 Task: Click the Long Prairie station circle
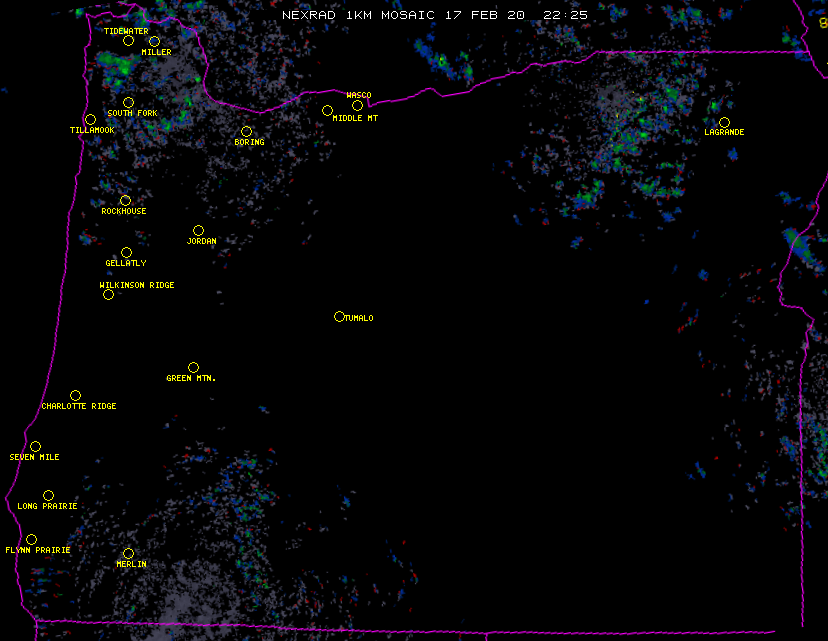click(48, 496)
